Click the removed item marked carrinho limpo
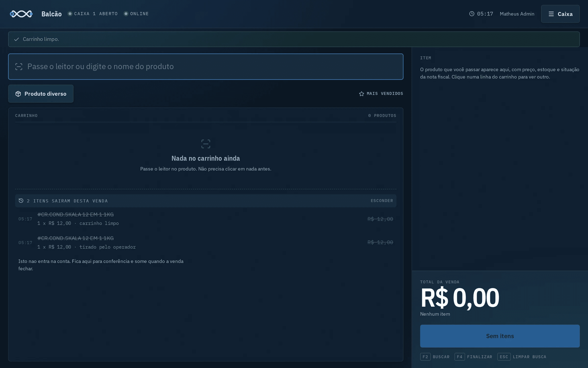 (x=206, y=219)
